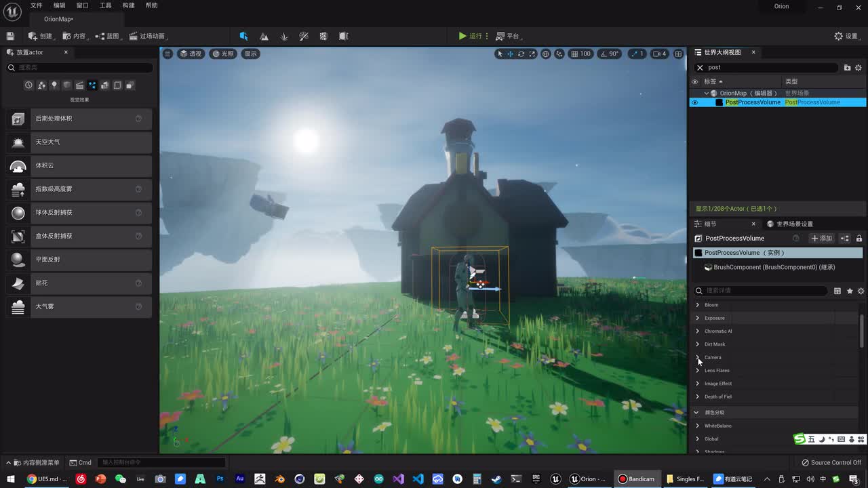Open the 窗口 menu

coord(82,5)
